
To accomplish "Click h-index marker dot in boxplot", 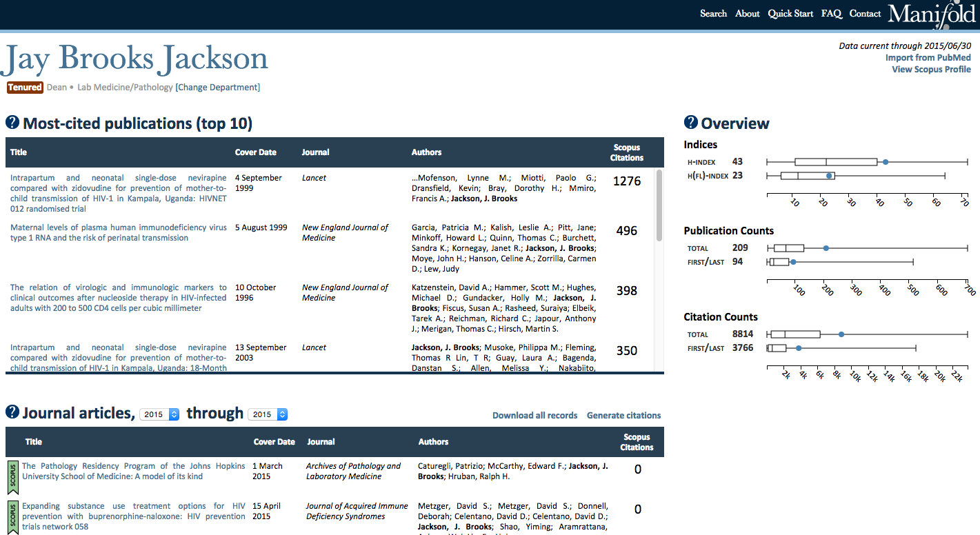I will click(x=886, y=162).
